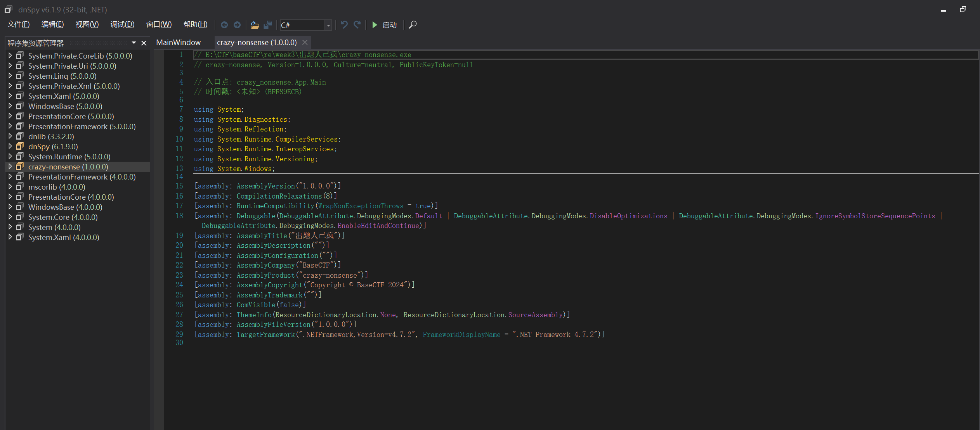Close the crazy-nonsense (1.0.0.0) tab

[x=305, y=42]
